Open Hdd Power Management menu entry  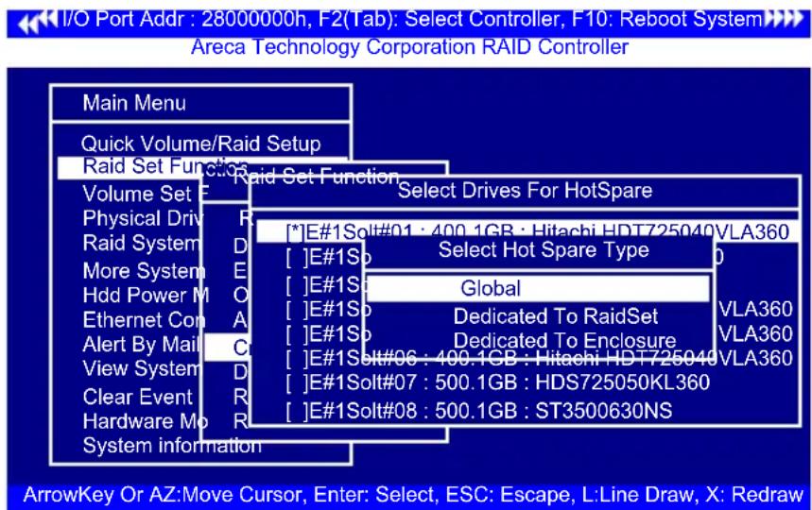tap(146, 296)
